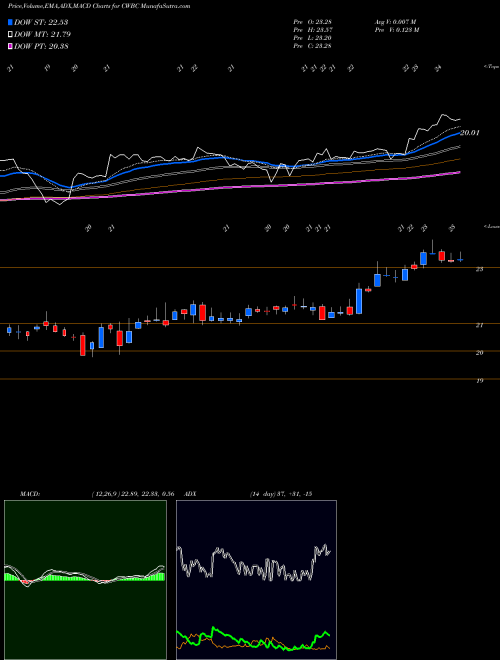The width and height of the screenshot is (500, 660).
Task: Select the 'DOW MT: 21.79' legend label
Action: (42, 35)
